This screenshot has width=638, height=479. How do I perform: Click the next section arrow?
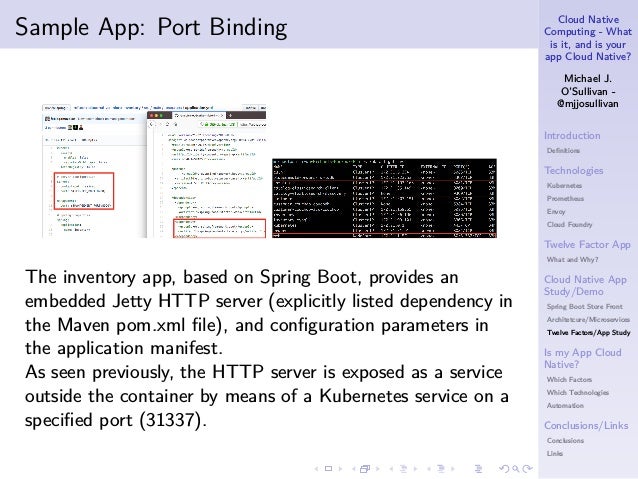point(453,469)
